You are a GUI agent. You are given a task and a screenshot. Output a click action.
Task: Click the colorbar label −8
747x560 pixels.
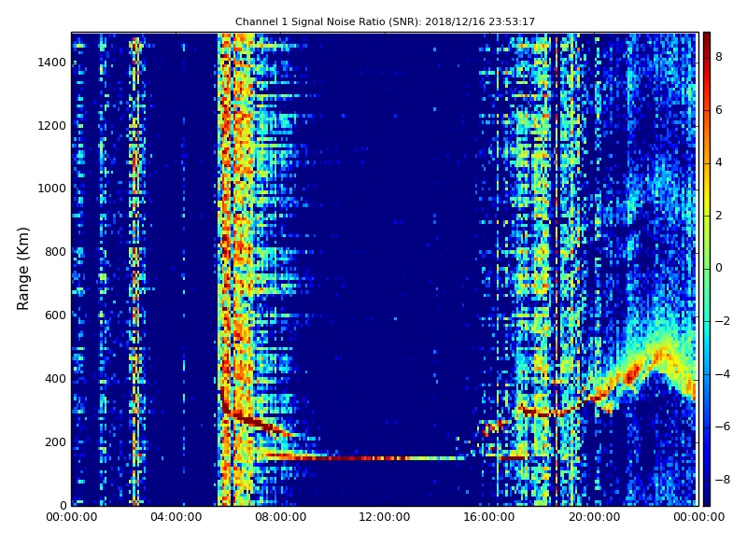coord(722,480)
